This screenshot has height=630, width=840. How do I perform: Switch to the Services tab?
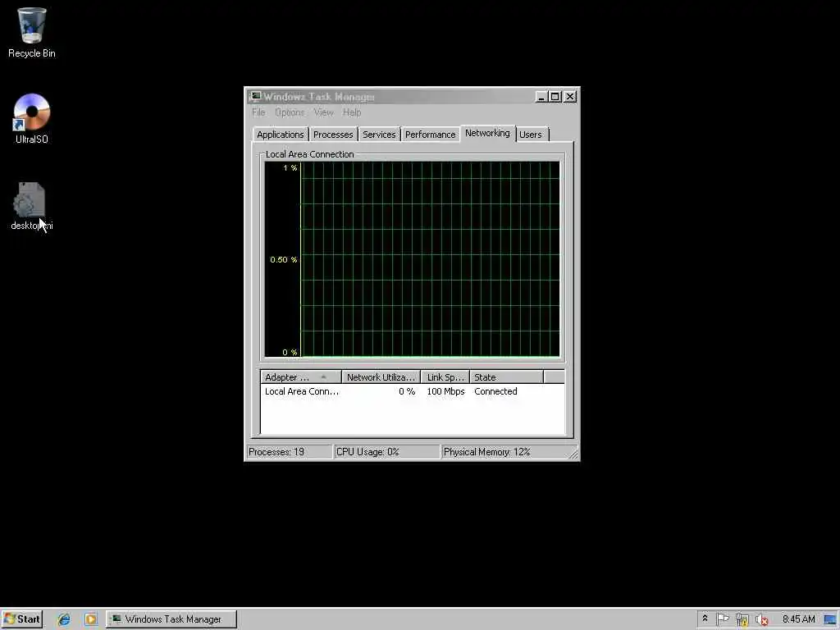point(379,135)
